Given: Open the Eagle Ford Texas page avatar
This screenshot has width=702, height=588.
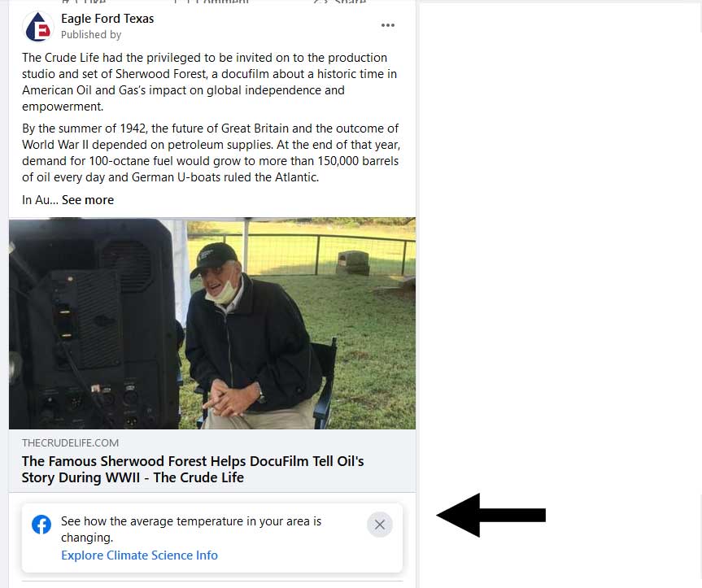Looking at the screenshot, I should (x=38, y=26).
